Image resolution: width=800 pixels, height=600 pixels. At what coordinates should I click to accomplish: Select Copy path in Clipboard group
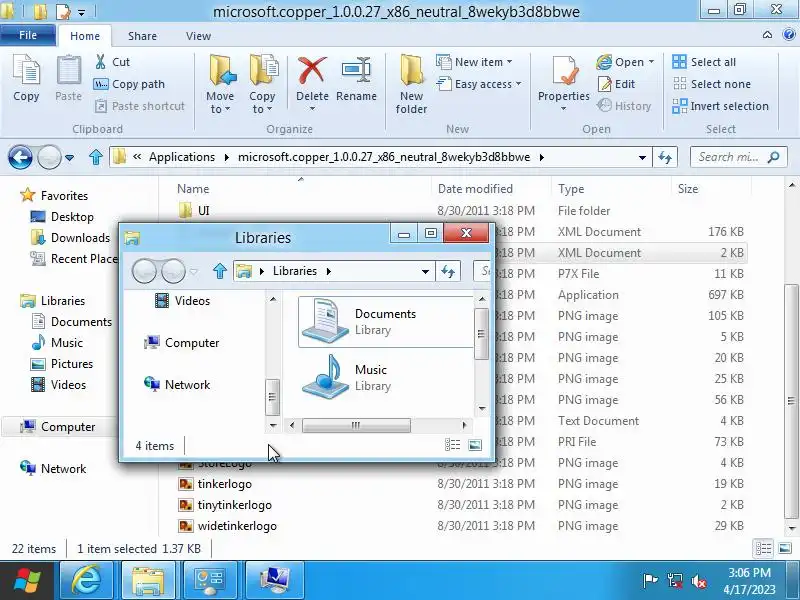point(129,84)
